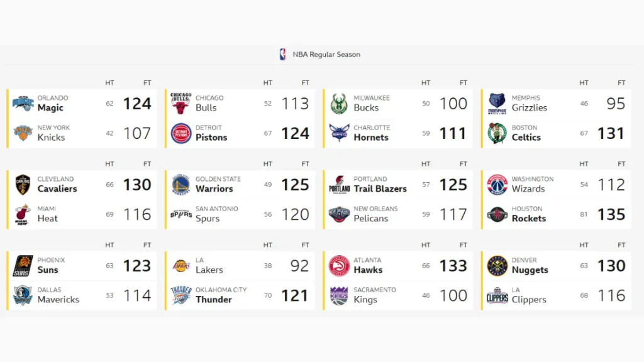Select the LA Lakers team logo
The height and width of the screenshot is (362, 644).
(x=181, y=265)
